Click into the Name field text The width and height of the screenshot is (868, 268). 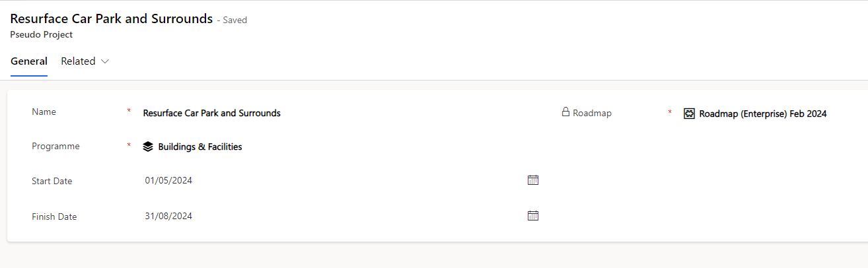click(x=212, y=113)
